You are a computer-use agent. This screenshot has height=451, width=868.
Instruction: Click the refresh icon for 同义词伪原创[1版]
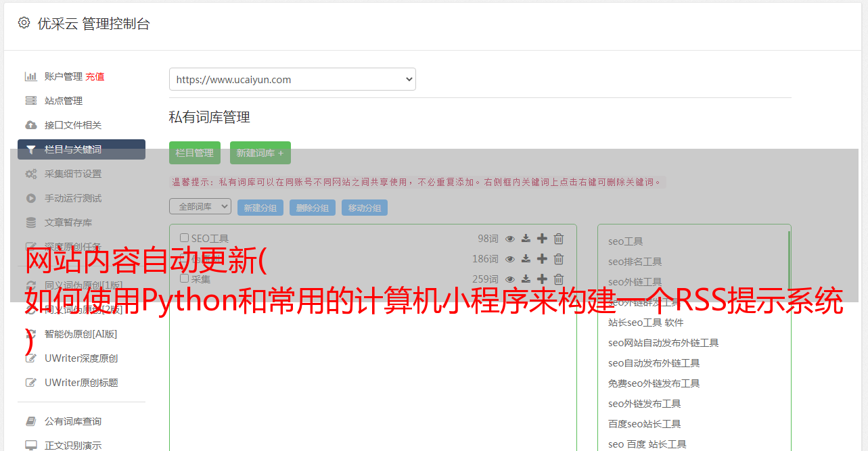pos(30,285)
